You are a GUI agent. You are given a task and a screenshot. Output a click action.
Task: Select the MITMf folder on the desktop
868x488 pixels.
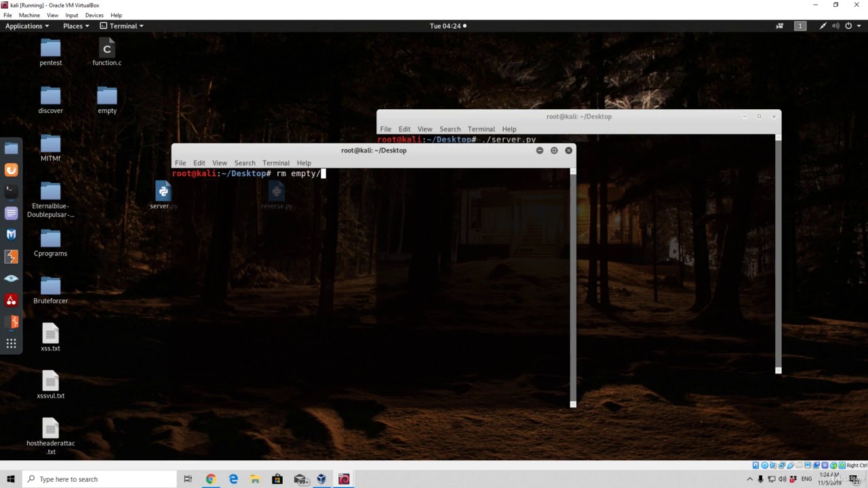[x=50, y=148]
